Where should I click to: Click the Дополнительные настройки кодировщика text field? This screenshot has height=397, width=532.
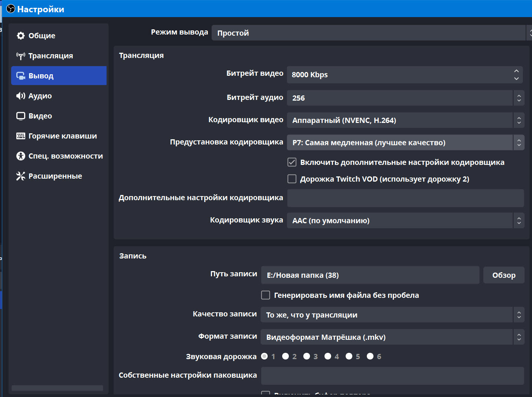coord(405,198)
